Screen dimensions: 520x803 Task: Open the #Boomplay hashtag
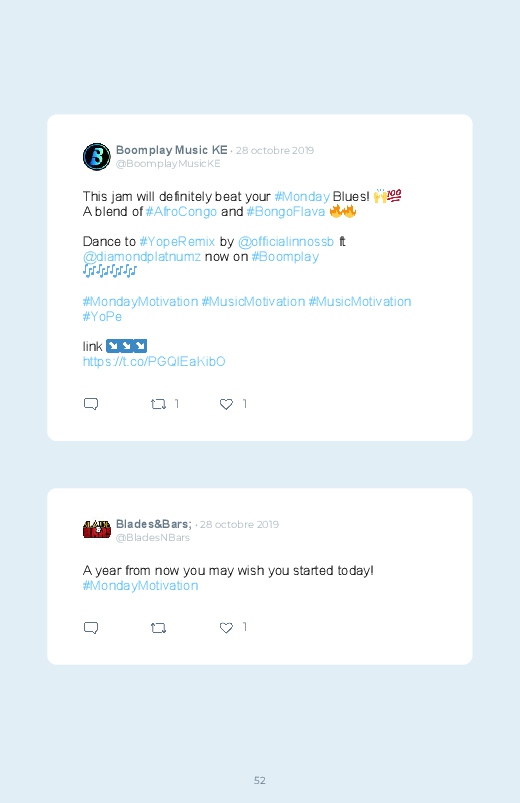(285, 257)
